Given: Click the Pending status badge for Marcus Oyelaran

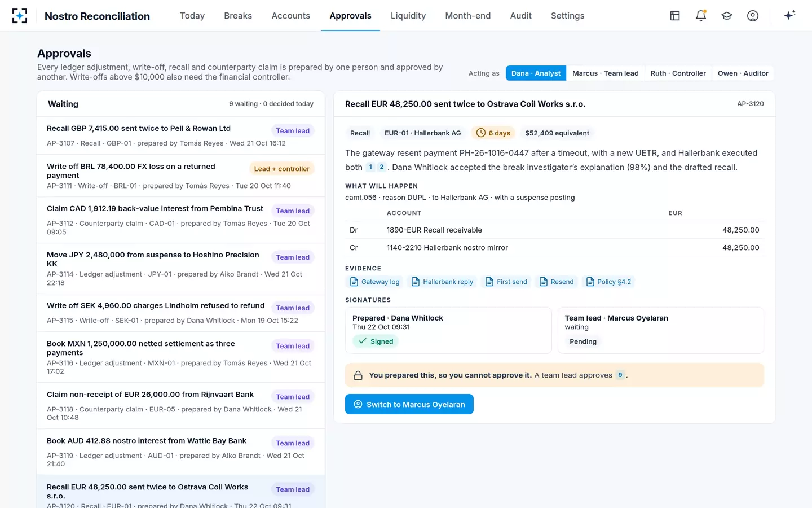Looking at the screenshot, I should coord(583,341).
